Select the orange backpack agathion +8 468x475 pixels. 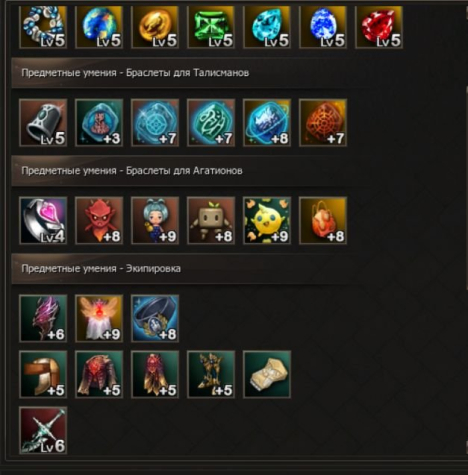pyautogui.click(x=323, y=220)
